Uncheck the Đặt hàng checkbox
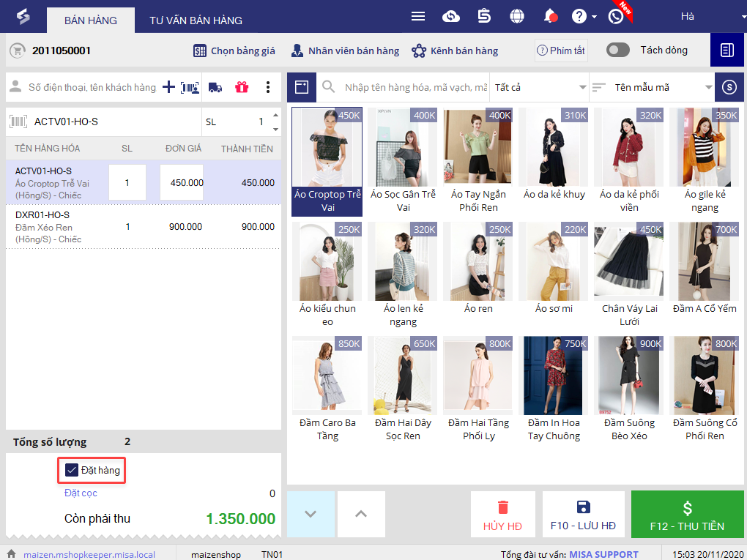747x560 pixels. tap(72, 470)
